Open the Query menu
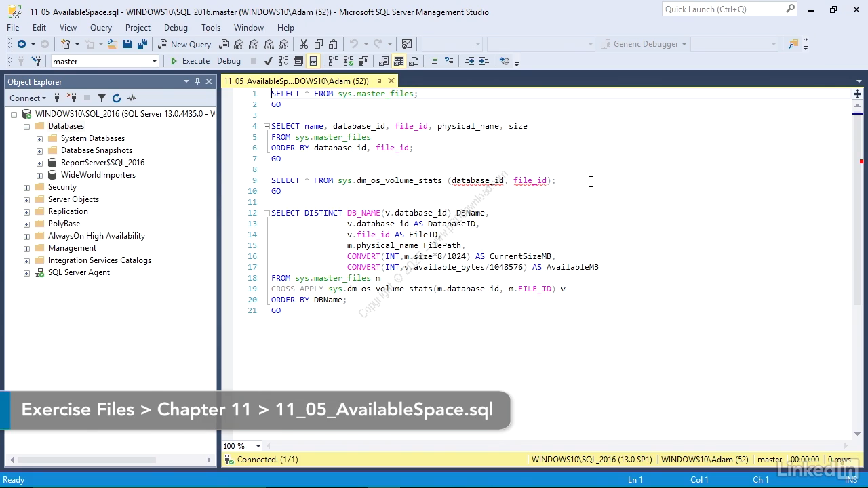The width and height of the screenshot is (868, 488). (x=101, y=28)
